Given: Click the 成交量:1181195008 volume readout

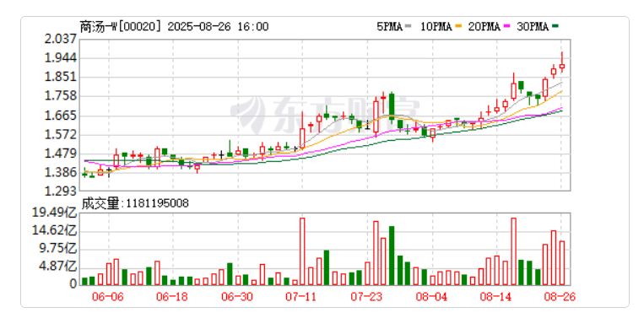Looking at the screenshot, I should pos(135,203).
